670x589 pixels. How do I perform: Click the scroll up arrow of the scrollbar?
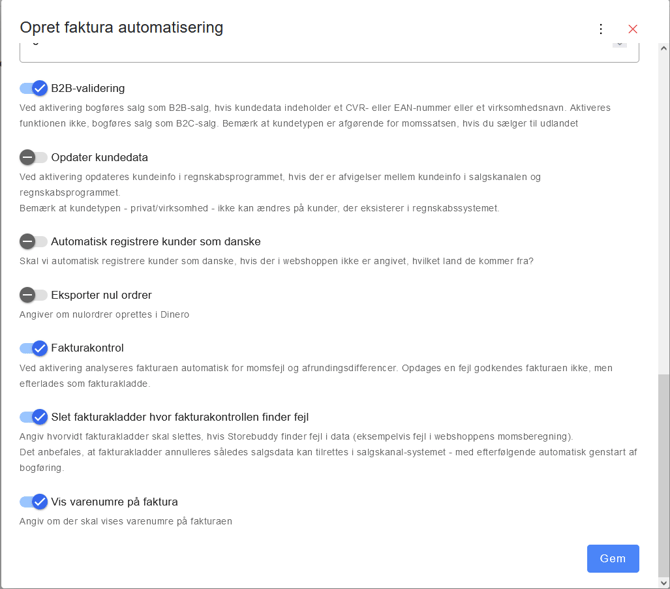point(664,48)
